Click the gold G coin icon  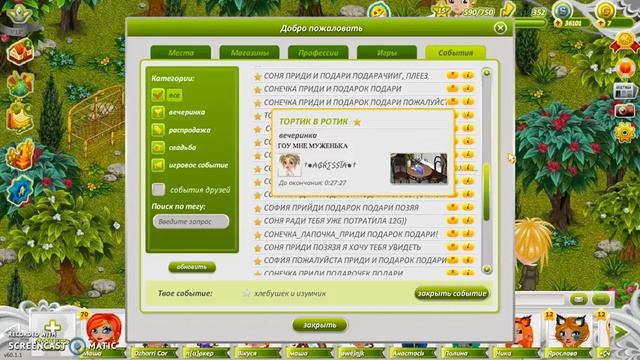(606, 11)
